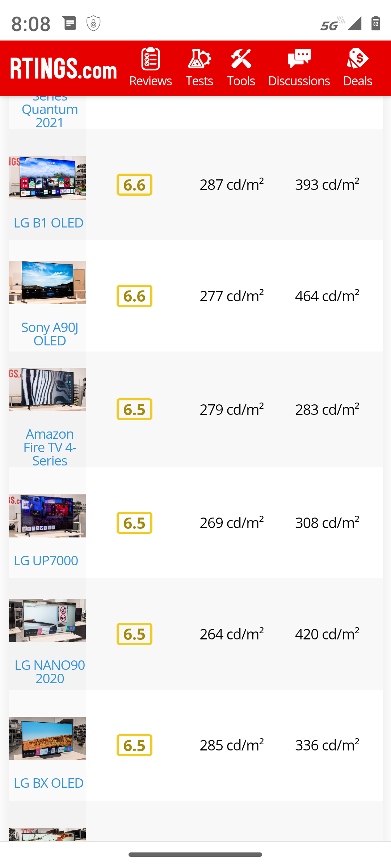Open the Discussions chat icon
Viewport: 391px width, 868px height.
point(299,59)
